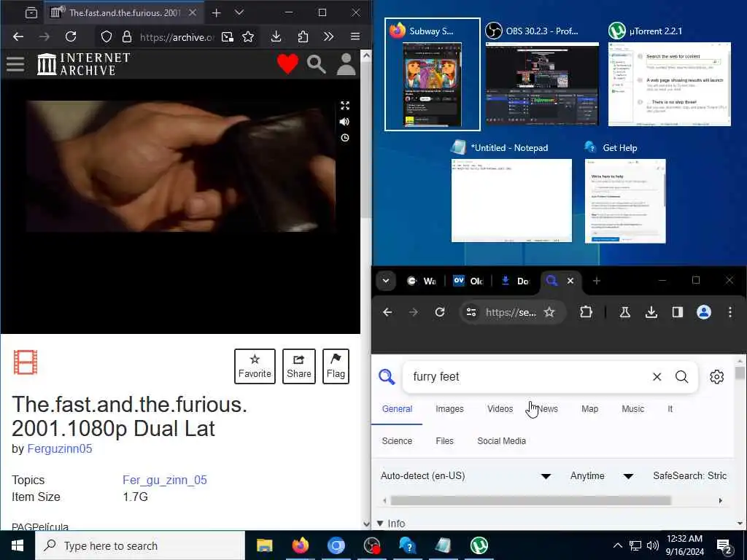Open Chrome extensions puzzle icon
Image resolution: width=747 pixels, height=560 pixels.
(x=586, y=312)
